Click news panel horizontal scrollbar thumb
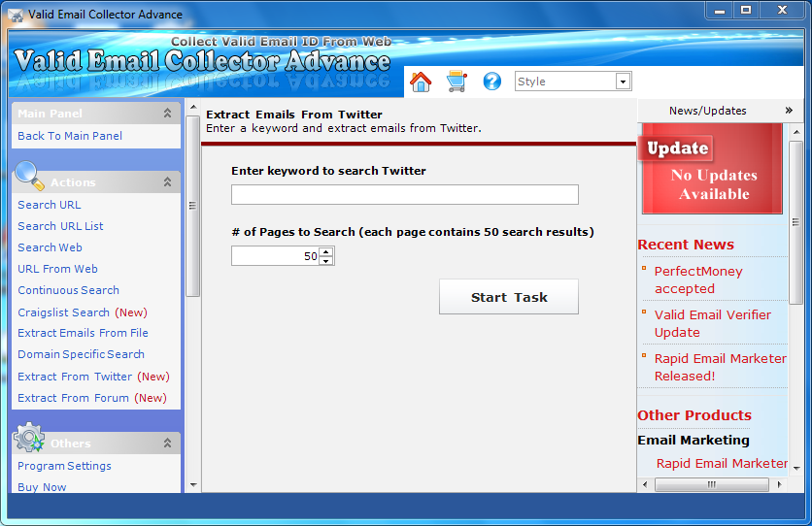This screenshot has width=812, height=526. (x=712, y=484)
